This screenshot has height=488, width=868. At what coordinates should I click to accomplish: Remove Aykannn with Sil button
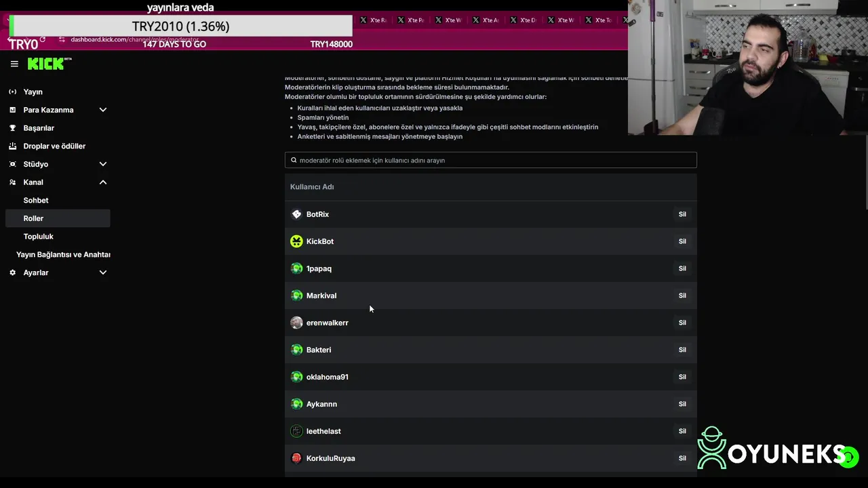(682, 404)
